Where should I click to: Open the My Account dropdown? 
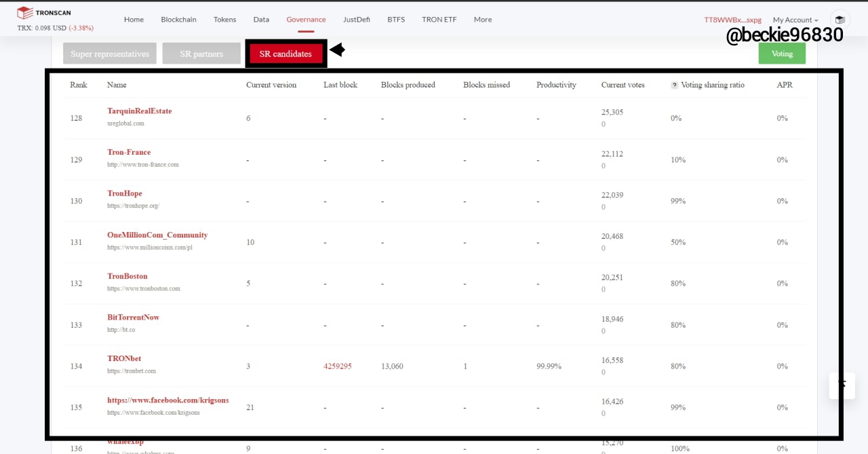coord(795,20)
